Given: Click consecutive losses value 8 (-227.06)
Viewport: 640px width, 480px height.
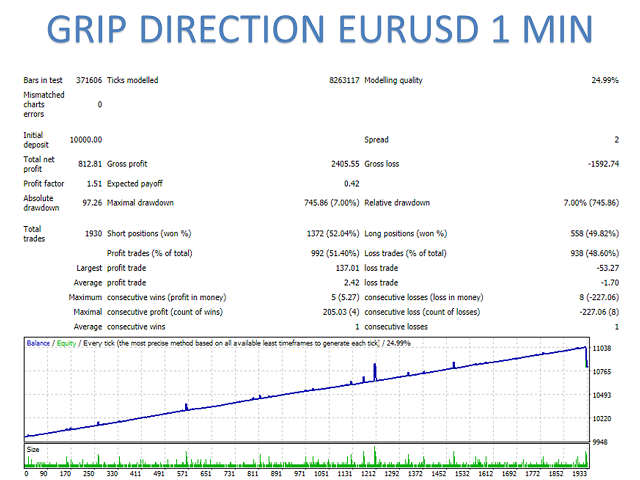Looking at the screenshot, I should (x=599, y=297).
